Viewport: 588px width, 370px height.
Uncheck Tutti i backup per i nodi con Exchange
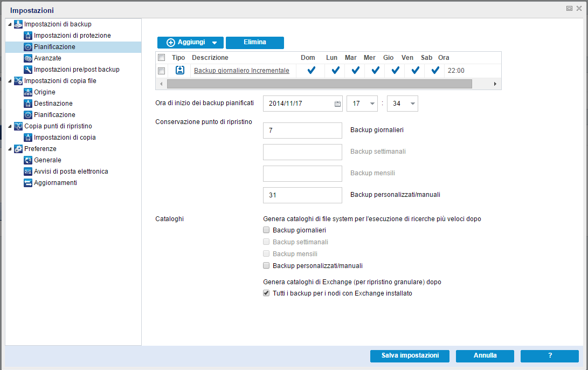[x=266, y=293]
